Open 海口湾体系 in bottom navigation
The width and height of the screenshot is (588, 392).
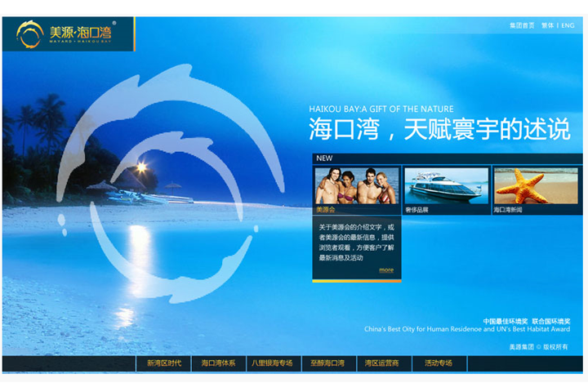218,363
